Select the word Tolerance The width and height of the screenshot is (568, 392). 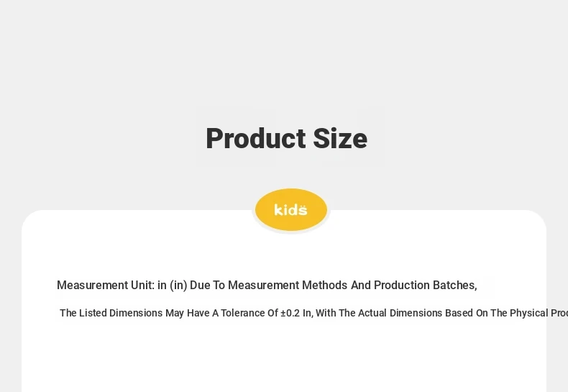[x=244, y=313]
